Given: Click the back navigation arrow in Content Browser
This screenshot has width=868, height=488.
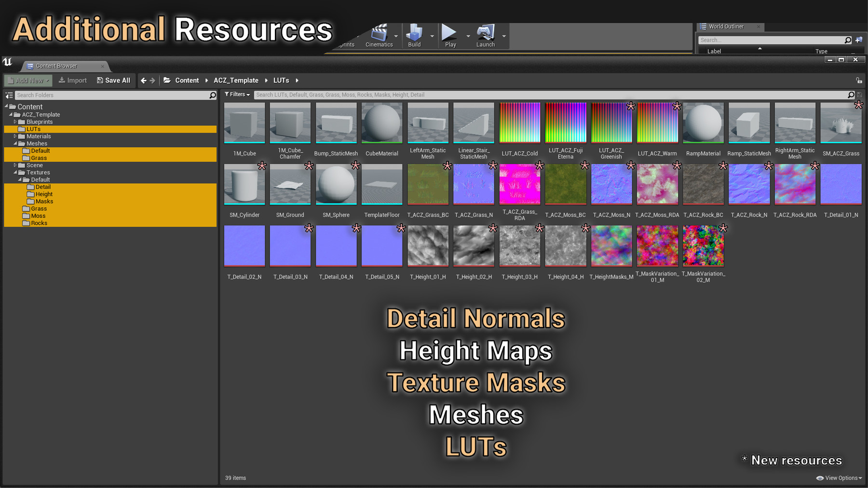Looking at the screenshot, I should click(x=143, y=80).
